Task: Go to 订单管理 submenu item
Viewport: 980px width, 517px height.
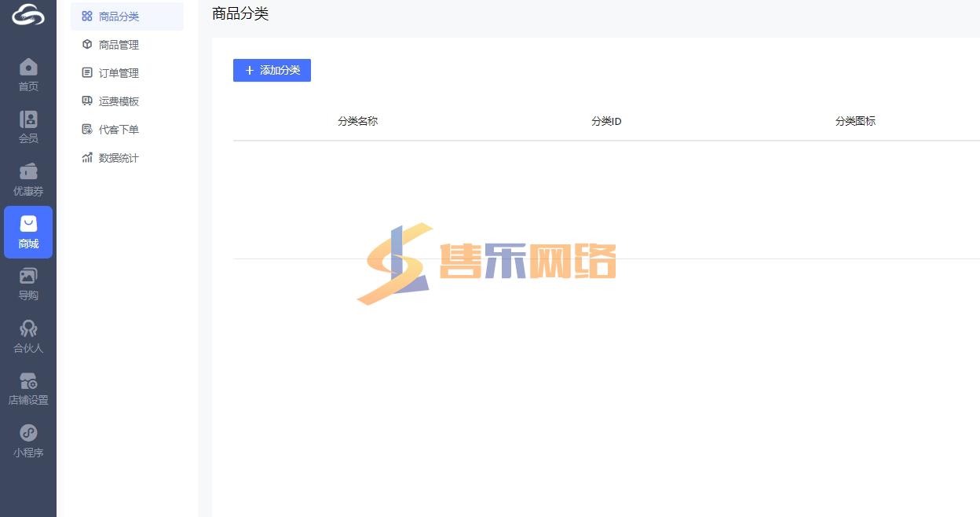Action: 127,73
